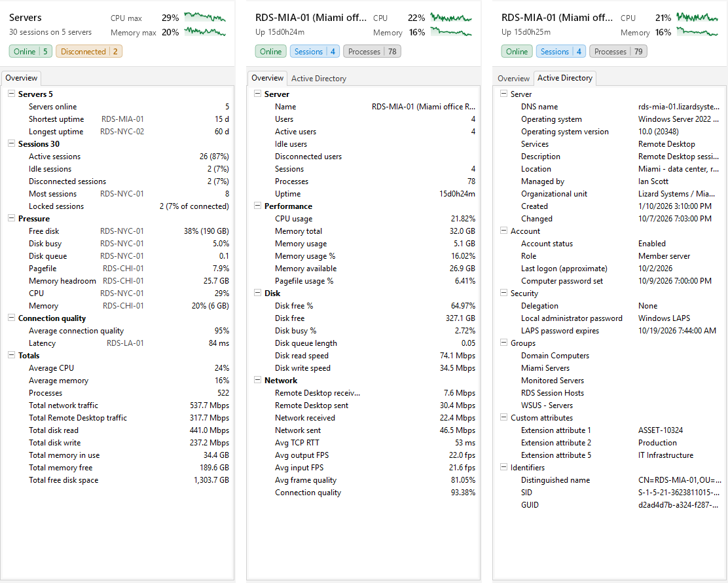Select the Disk queue length row
Screen dimensions: 728x583
pyautogui.click(x=365, y=343)
